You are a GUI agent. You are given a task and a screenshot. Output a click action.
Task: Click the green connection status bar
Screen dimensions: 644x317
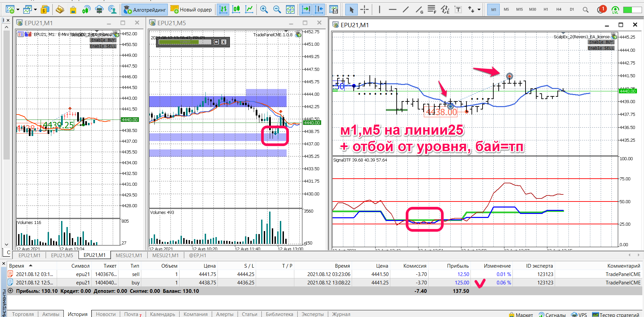632,10
